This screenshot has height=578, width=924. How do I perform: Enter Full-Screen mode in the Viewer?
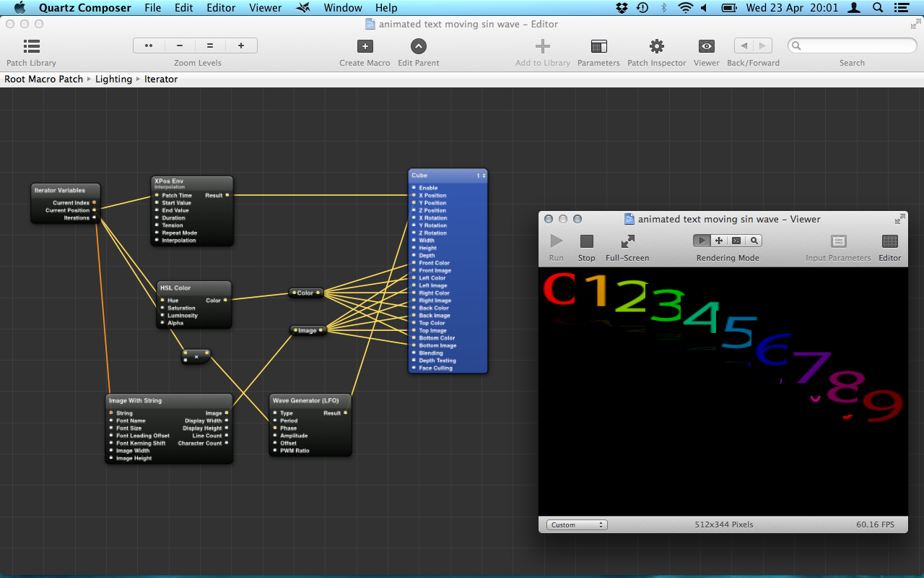click(627, 241)
